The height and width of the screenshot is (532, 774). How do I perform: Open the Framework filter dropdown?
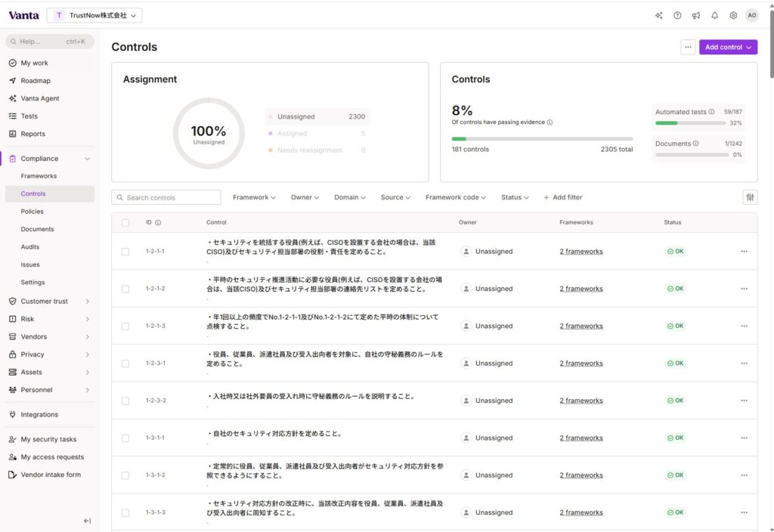click(254, 197)
